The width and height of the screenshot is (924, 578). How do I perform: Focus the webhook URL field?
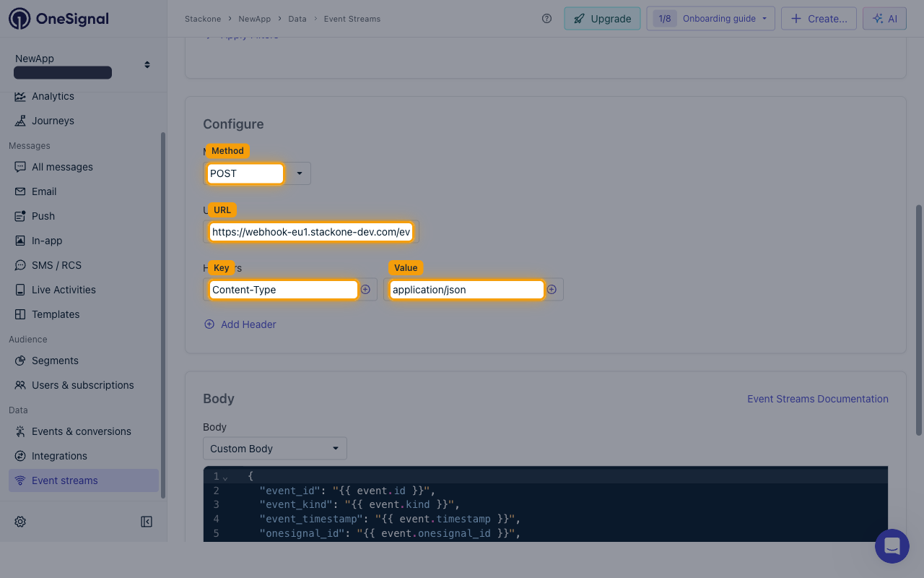click(x=311, y=232)
